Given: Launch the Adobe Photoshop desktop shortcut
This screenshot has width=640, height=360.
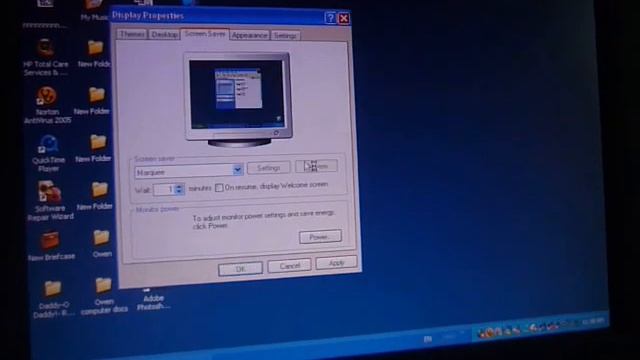Looking at the screenshot, I should pos(153,299).
